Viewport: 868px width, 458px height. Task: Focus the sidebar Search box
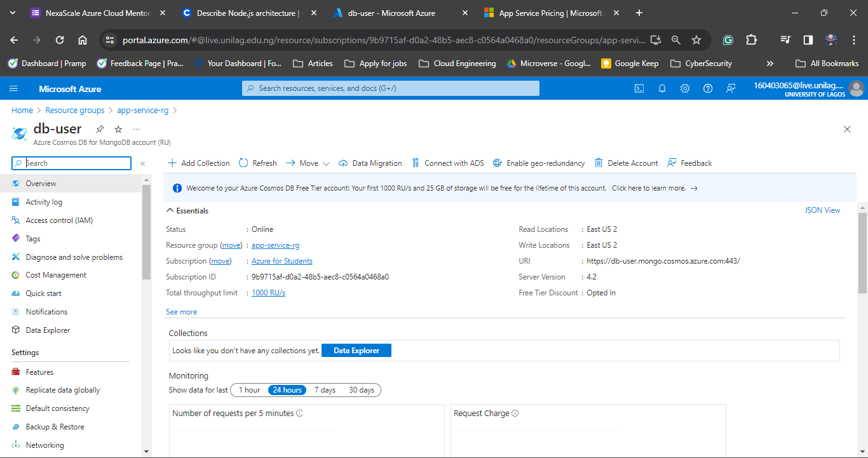(x=71, y=163)
